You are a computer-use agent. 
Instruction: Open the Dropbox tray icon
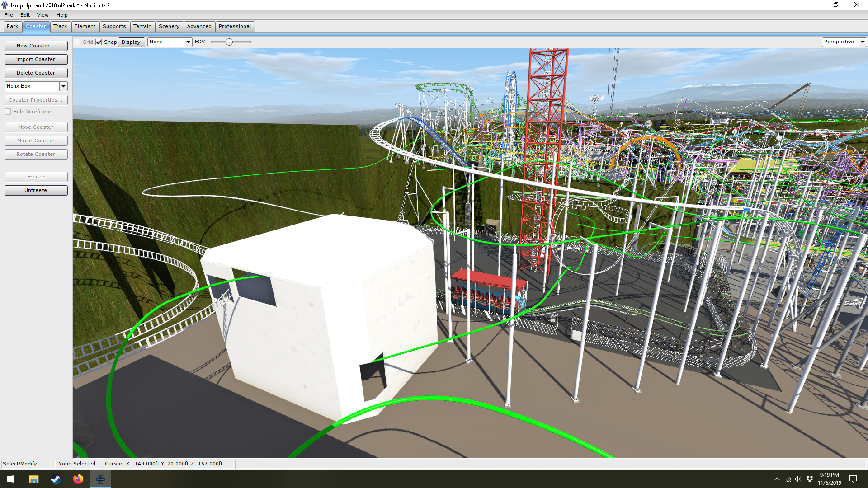pyautogui.click(x=810, y=479)
